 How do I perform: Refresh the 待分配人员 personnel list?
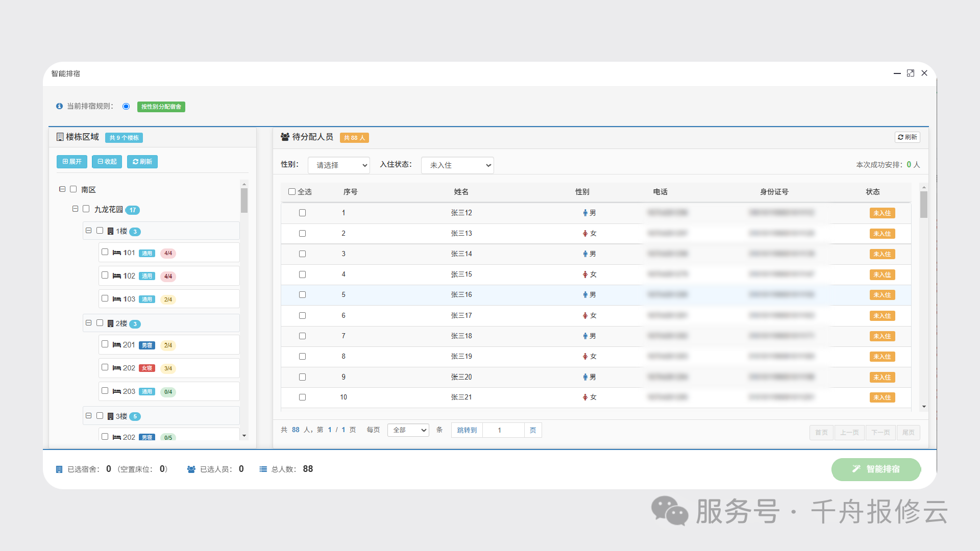tap(907, 137)
